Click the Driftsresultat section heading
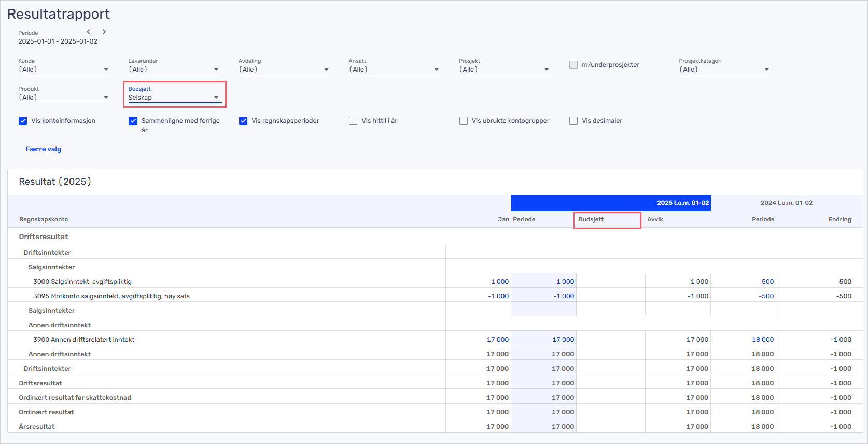 [x=44, y=237]
